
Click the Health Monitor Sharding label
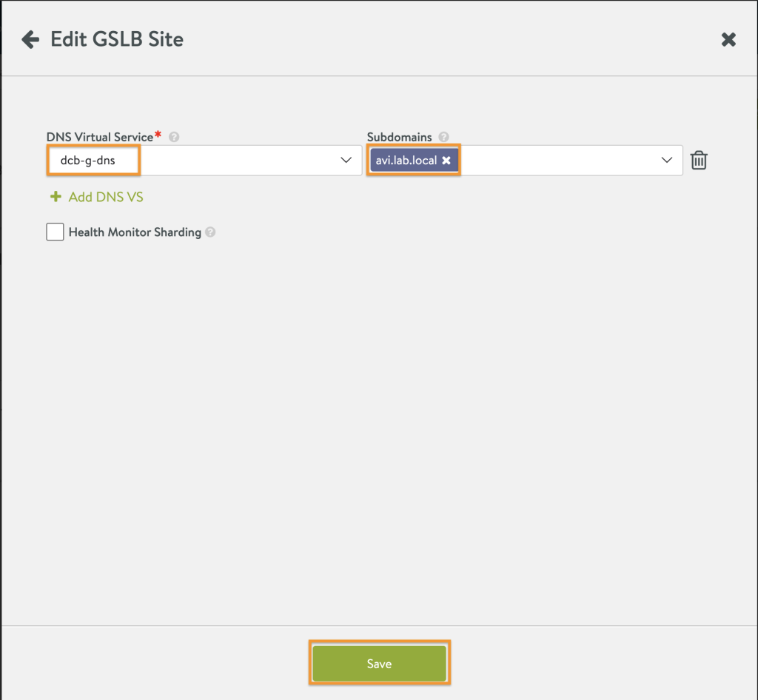tap(135, 232)
